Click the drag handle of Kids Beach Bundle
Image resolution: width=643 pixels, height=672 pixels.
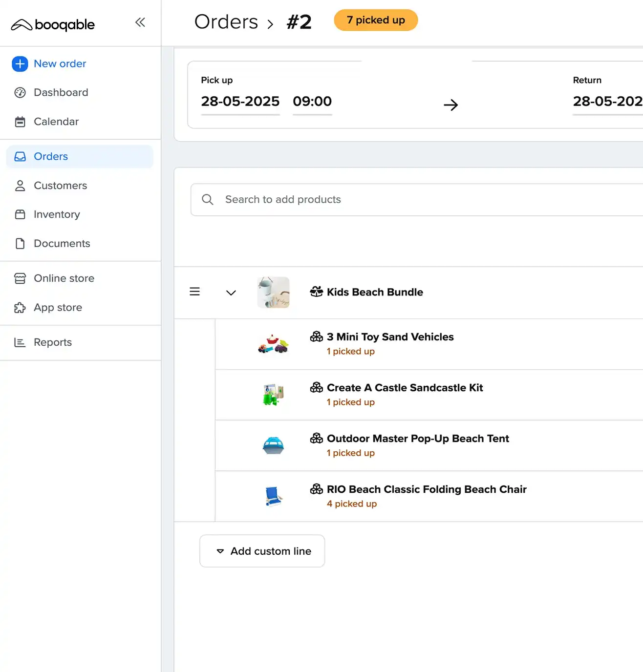coord(194,292)
